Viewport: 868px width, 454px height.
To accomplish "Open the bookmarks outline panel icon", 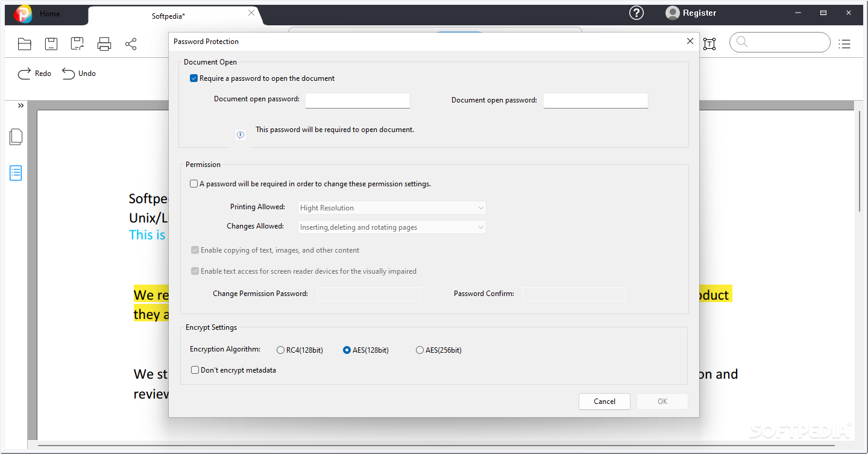I will (x=16, y=173).
